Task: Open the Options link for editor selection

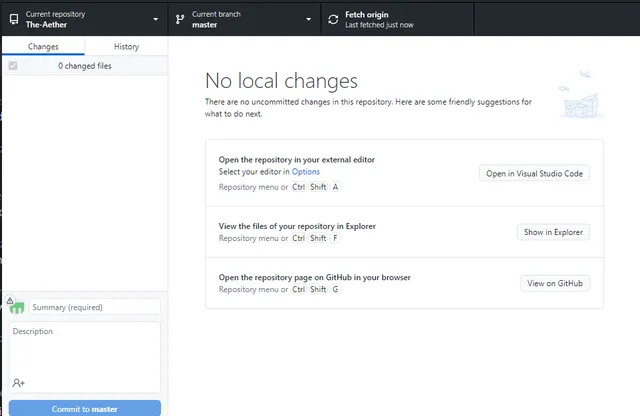Action: pyautogui.click(x=306, y=172)
